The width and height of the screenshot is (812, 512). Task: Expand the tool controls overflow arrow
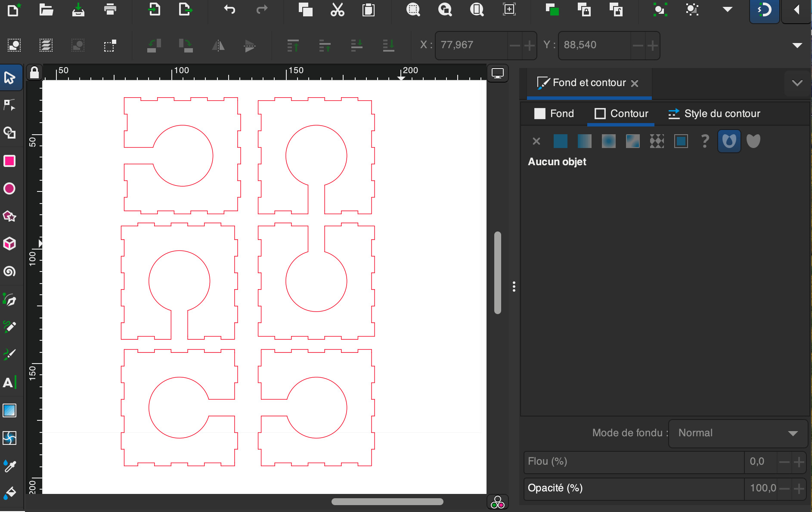coord(797,45)
